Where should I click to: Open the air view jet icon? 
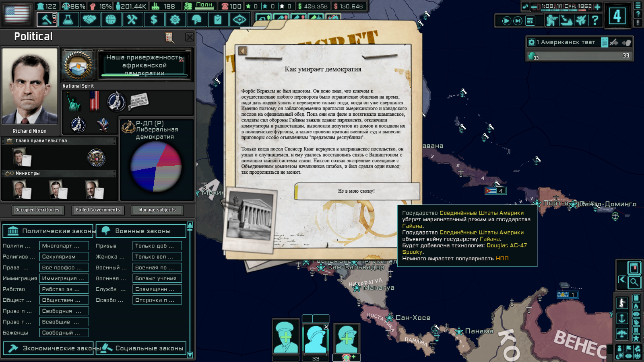581,20
